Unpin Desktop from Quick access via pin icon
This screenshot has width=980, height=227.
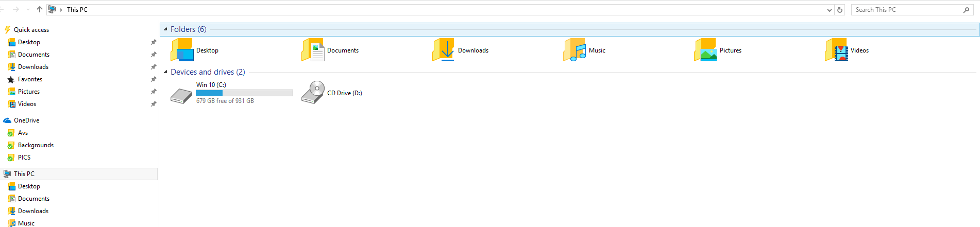tap(153, 42)
